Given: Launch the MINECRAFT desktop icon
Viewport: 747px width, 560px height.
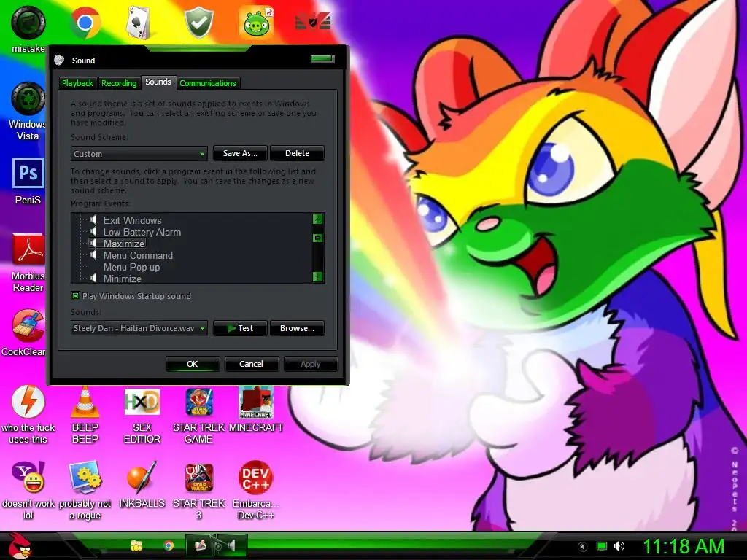Looking at the screenshot, I should tap(256, 410).
